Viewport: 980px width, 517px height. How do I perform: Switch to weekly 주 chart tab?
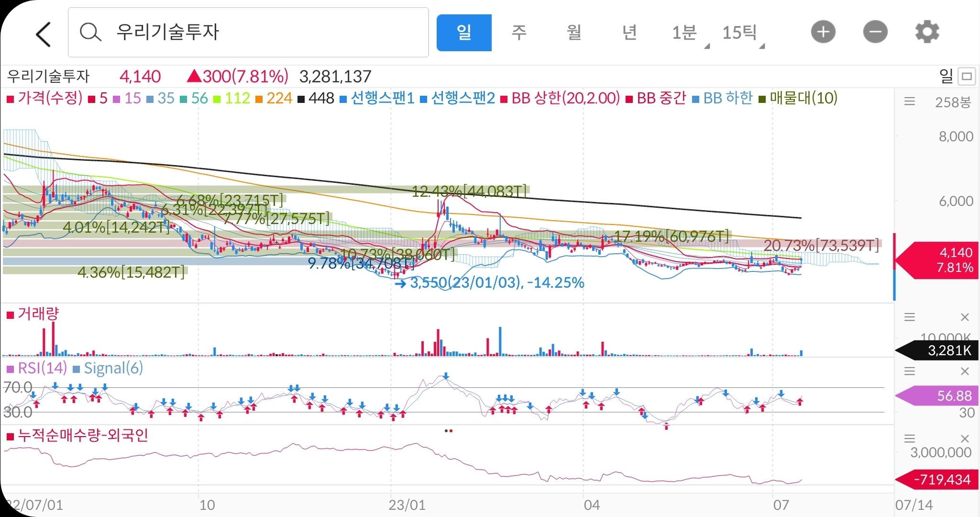519,33
